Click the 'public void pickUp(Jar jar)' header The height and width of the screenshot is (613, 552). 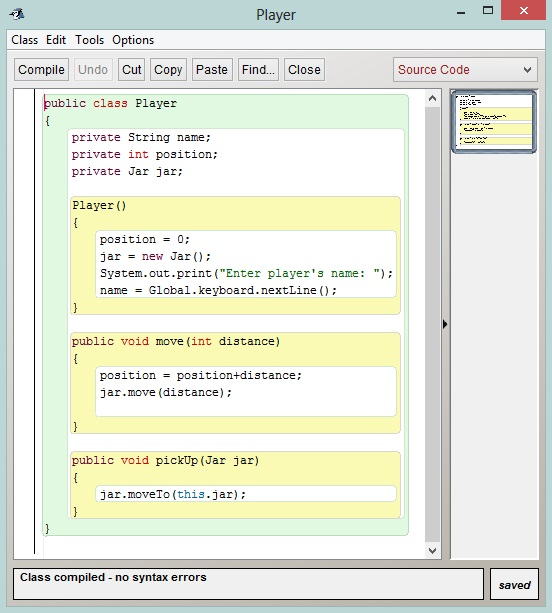click(165, 461)
